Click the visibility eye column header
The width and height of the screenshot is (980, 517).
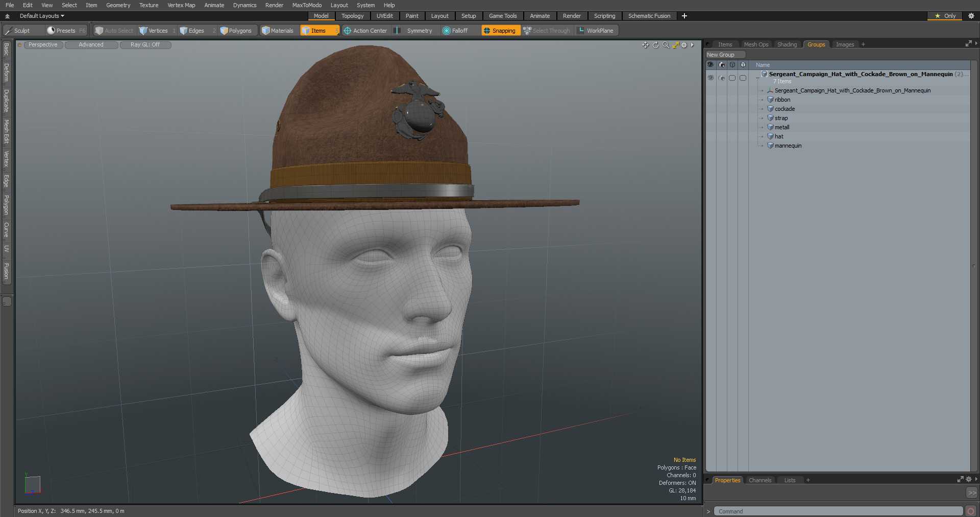click(x=710, y=65)
